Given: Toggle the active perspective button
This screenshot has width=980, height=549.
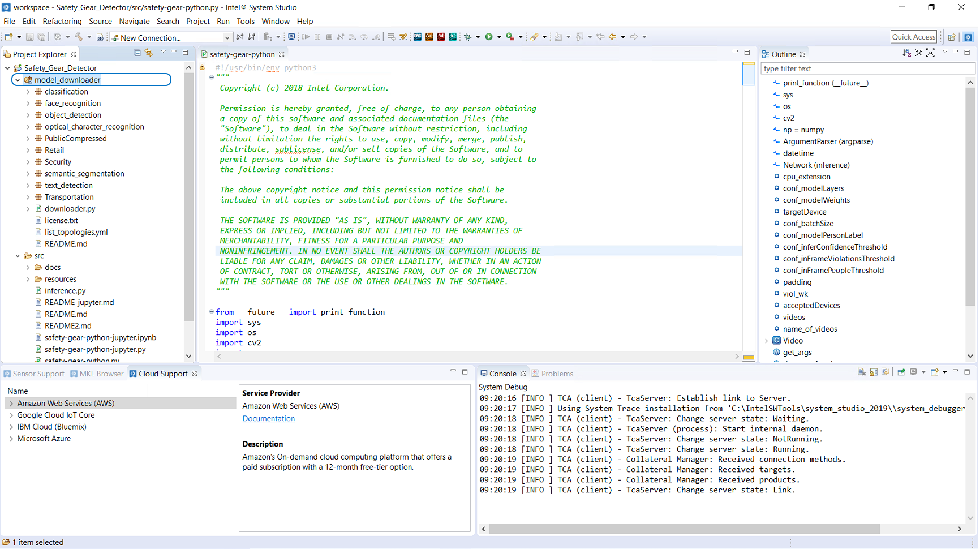Looking at the screenshot, I should [x=968, y=37].
